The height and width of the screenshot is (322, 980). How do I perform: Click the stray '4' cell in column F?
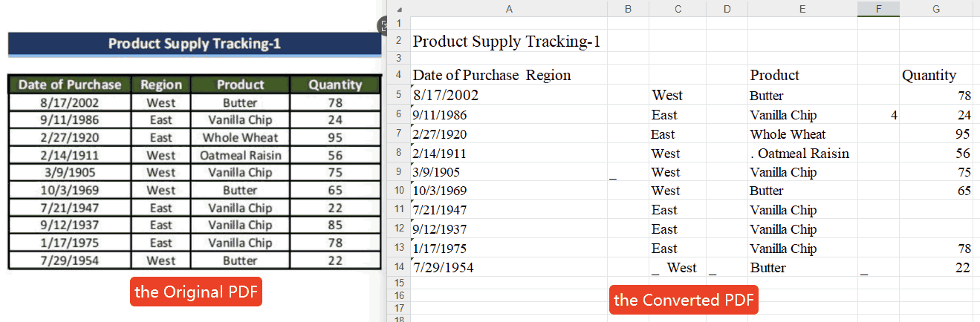[x=893, y=116]
